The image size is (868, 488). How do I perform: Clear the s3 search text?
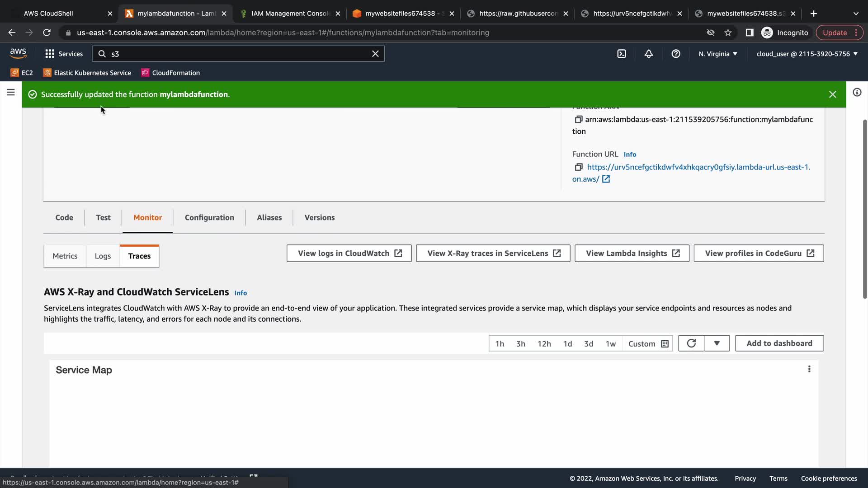tap(375, 54)
